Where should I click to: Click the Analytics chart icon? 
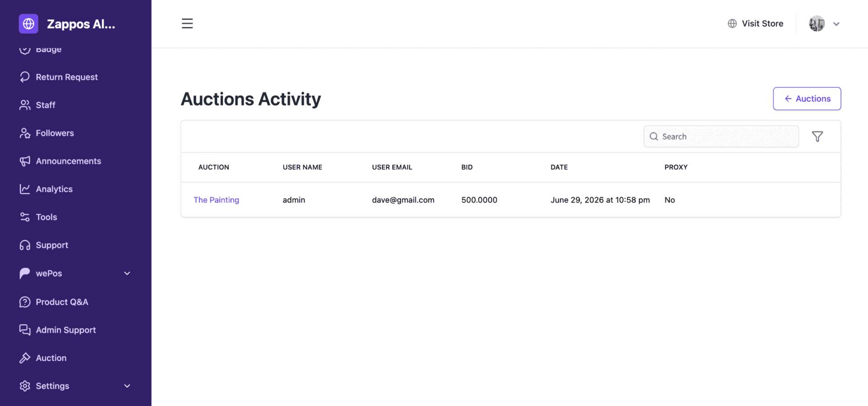25,189
